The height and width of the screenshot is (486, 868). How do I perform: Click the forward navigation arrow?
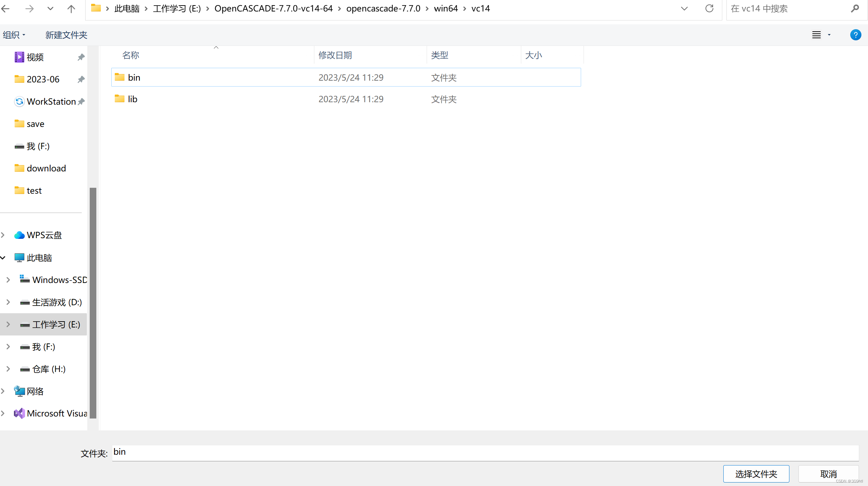pos(30,9)
